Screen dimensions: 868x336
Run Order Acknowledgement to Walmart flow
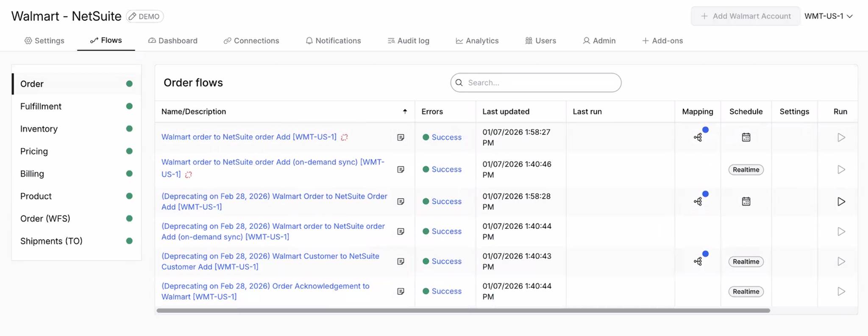[x=841, y=292]
